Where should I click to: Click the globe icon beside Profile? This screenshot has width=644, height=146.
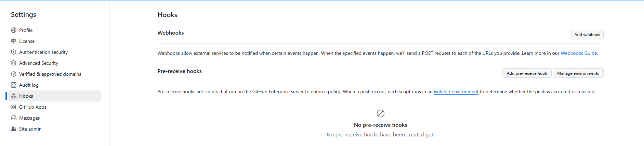point(14,30)
